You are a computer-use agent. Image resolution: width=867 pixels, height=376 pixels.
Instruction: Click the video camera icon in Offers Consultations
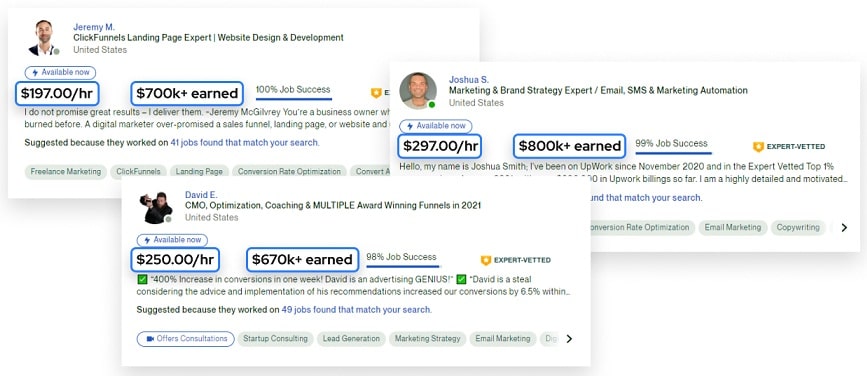pos(149,338)
